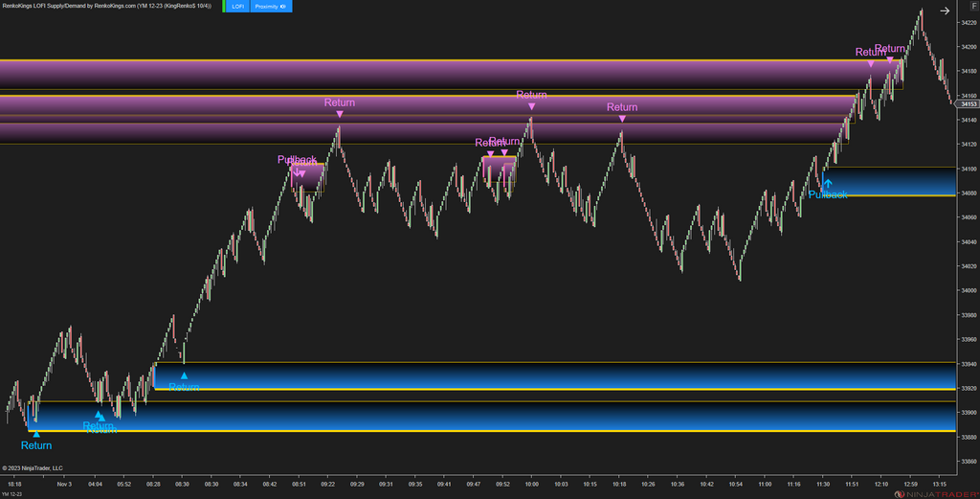Viewport: 980px width, 499px height.
Task: Click the LOFI button in the top toolbar
Action: pyautogui.click(x=237, y=7)
